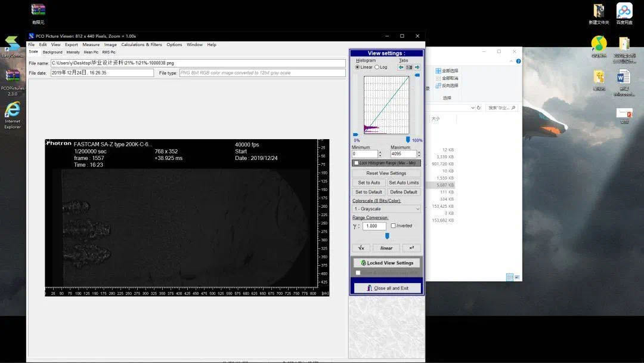
Task: Click Reset View Settings button
Action: pos(386,173)
